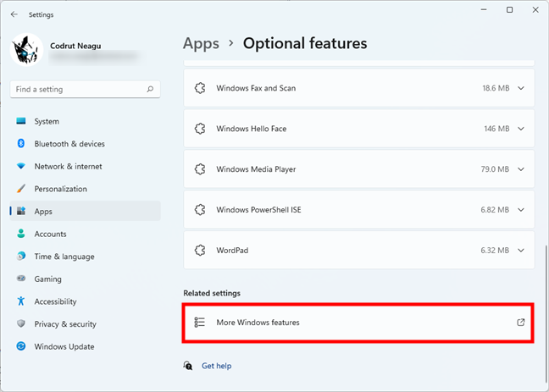Click the Windows PowerShell ISE gear icon
Viewport: 549px width, 392px height.
200,210
